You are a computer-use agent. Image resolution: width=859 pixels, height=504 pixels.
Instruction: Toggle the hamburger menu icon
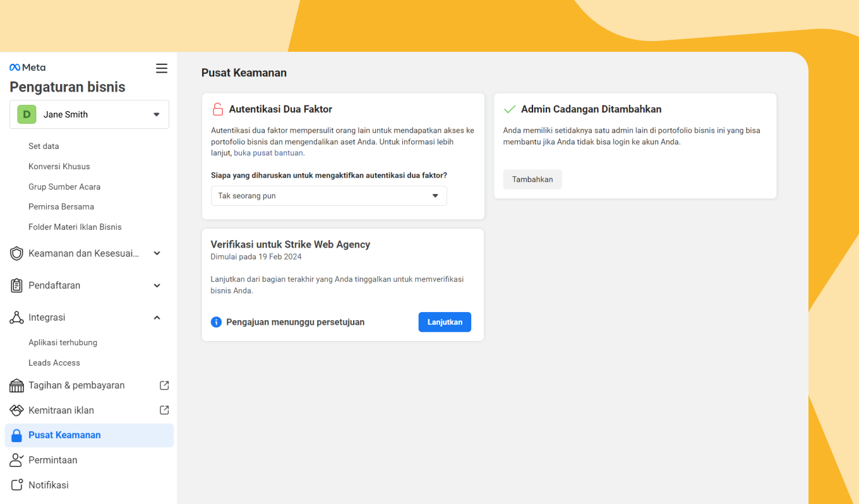pyautogui.click(x=162, y=68)
